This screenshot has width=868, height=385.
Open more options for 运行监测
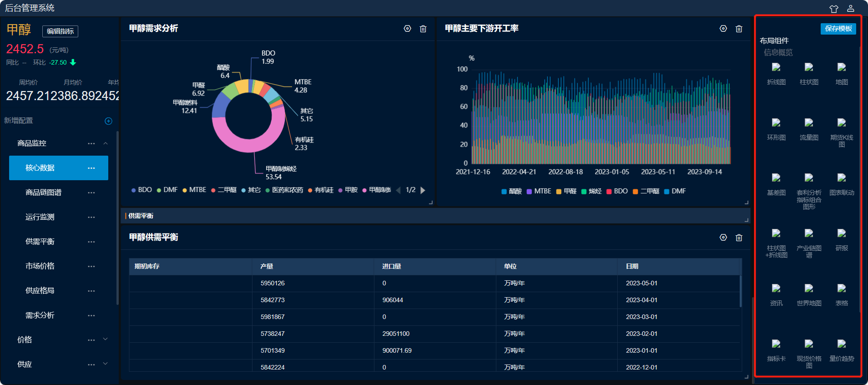91,217
